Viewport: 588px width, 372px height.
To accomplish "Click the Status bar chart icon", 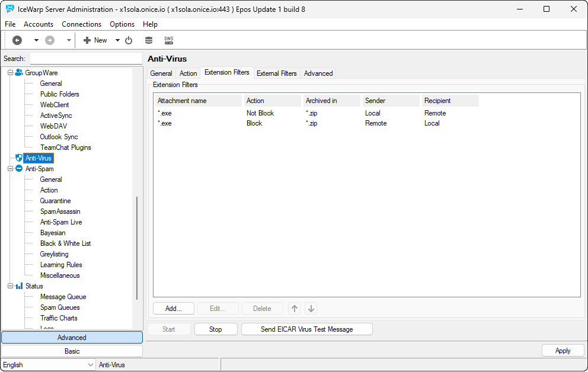I will pyautogui.click(x=19, y=286).
